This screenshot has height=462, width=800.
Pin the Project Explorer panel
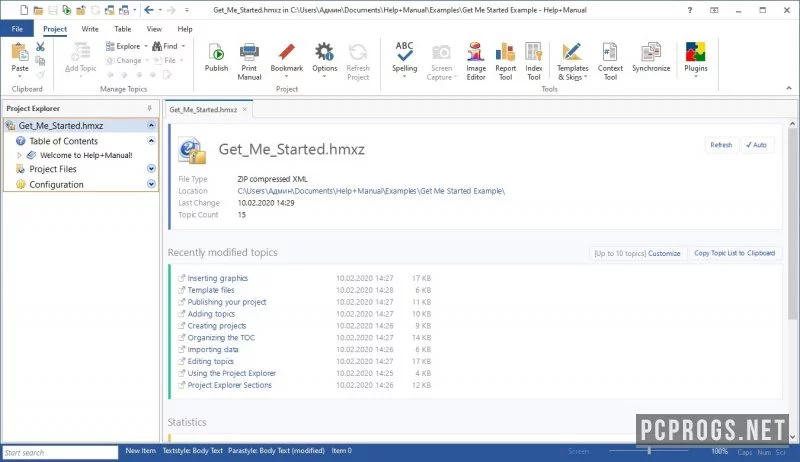[149, 108]
